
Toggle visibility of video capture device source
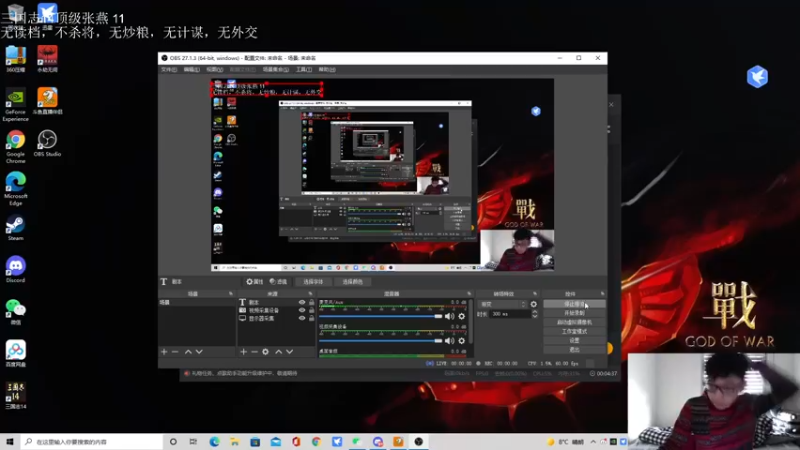(302, 310)
